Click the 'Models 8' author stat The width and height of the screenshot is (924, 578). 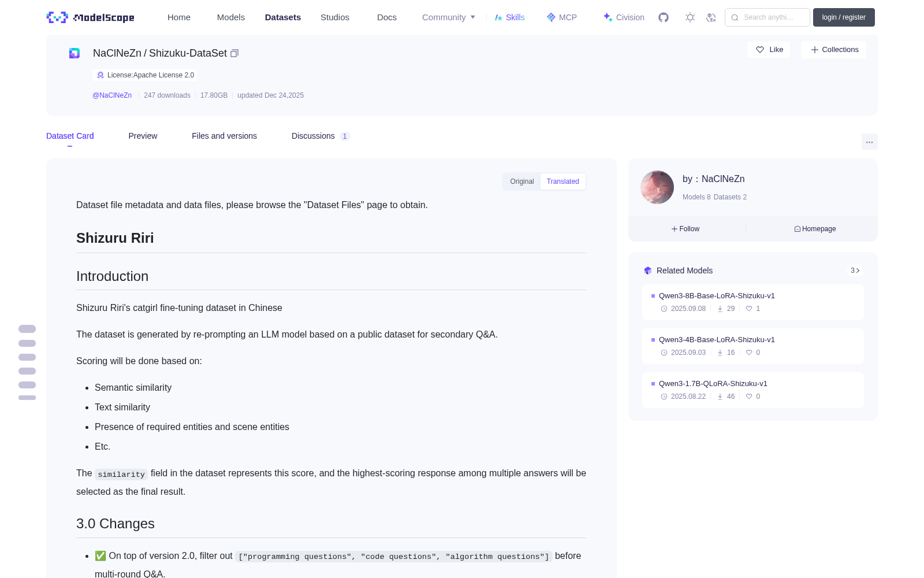point(696,197)
